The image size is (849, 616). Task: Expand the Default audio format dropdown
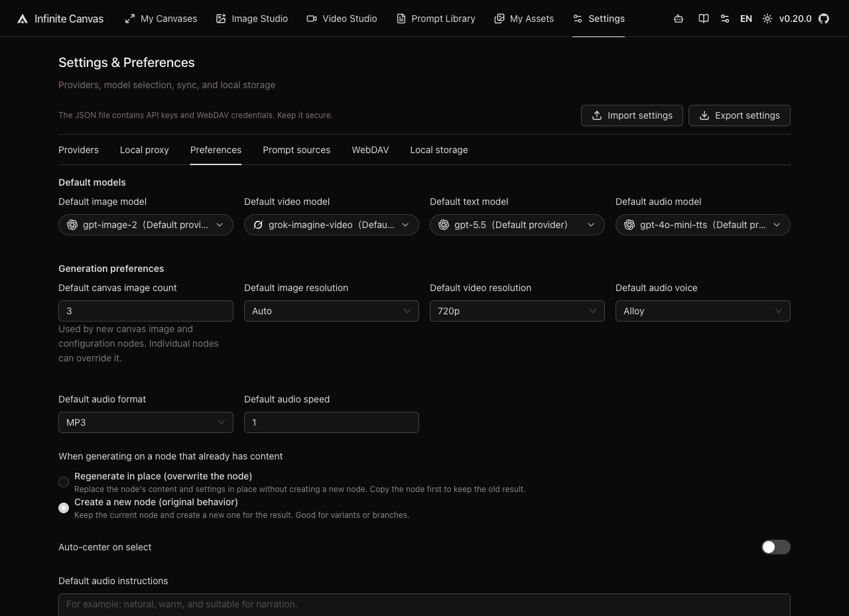146,422
